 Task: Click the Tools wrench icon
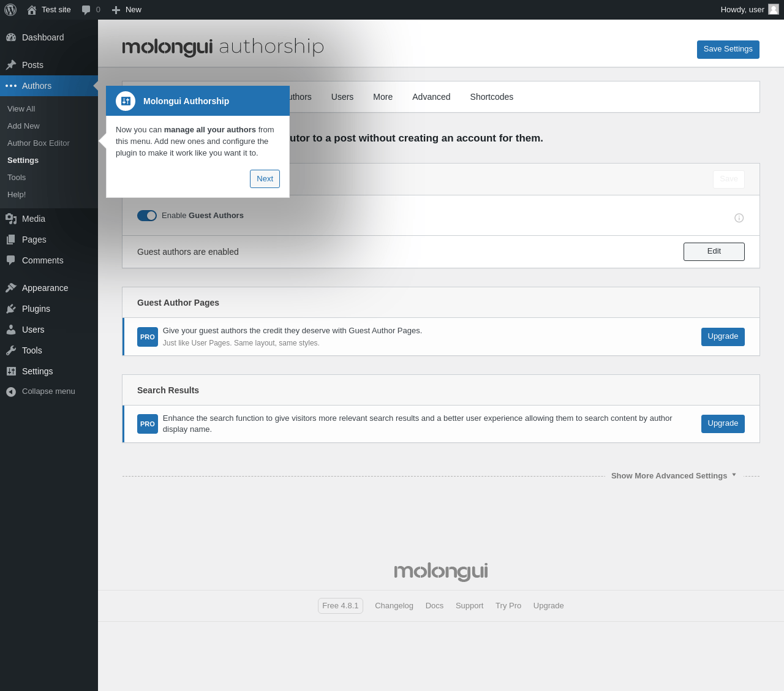(x=11, y=350)
